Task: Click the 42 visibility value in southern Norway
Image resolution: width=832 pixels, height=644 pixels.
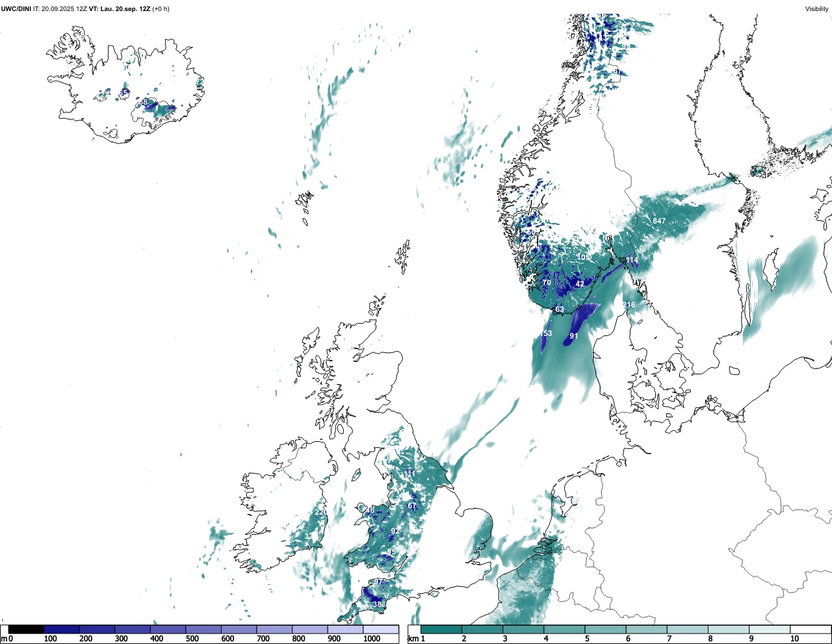Action: tap(580, 284)
